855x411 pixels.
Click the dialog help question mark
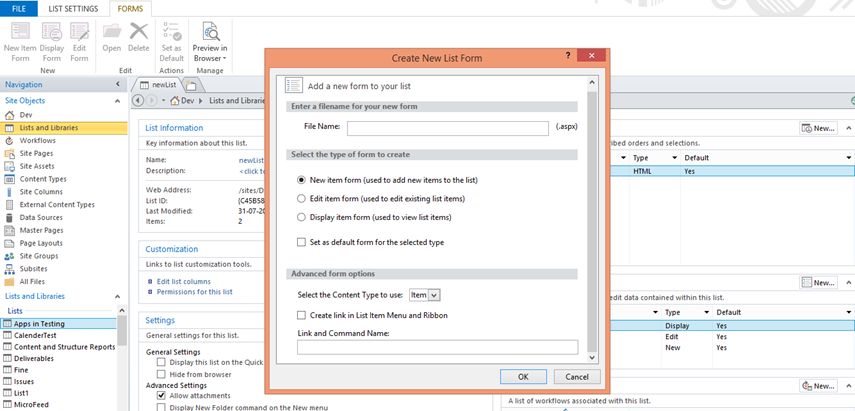pos(568,56)
